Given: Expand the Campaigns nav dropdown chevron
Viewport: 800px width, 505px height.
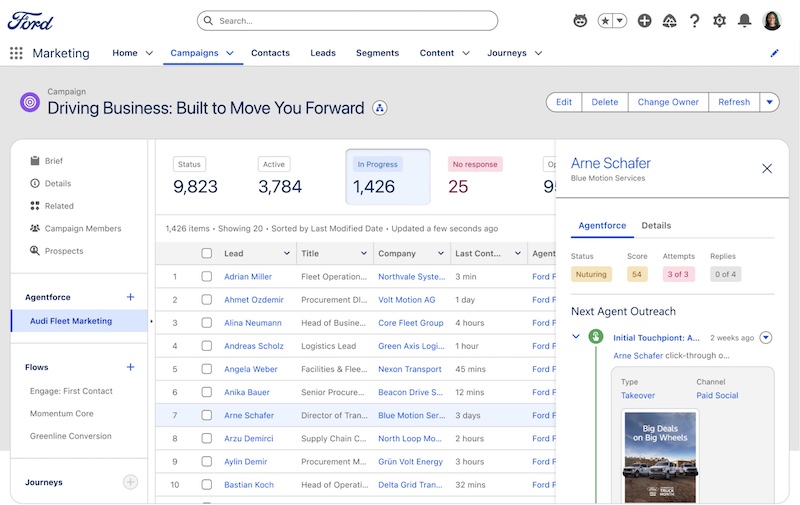Looking at the screenshot, I should point(230,53).
